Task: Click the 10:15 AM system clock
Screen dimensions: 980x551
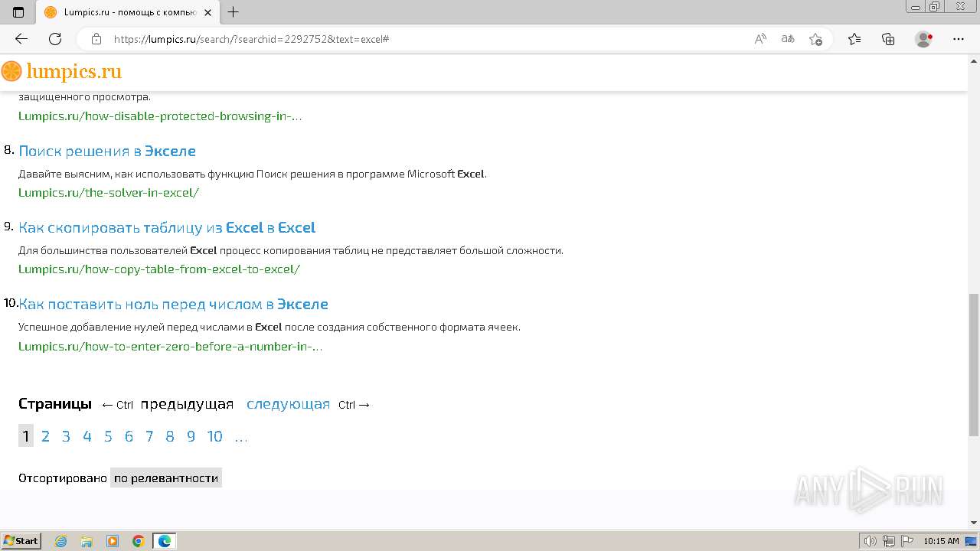Action: point(941,541)
